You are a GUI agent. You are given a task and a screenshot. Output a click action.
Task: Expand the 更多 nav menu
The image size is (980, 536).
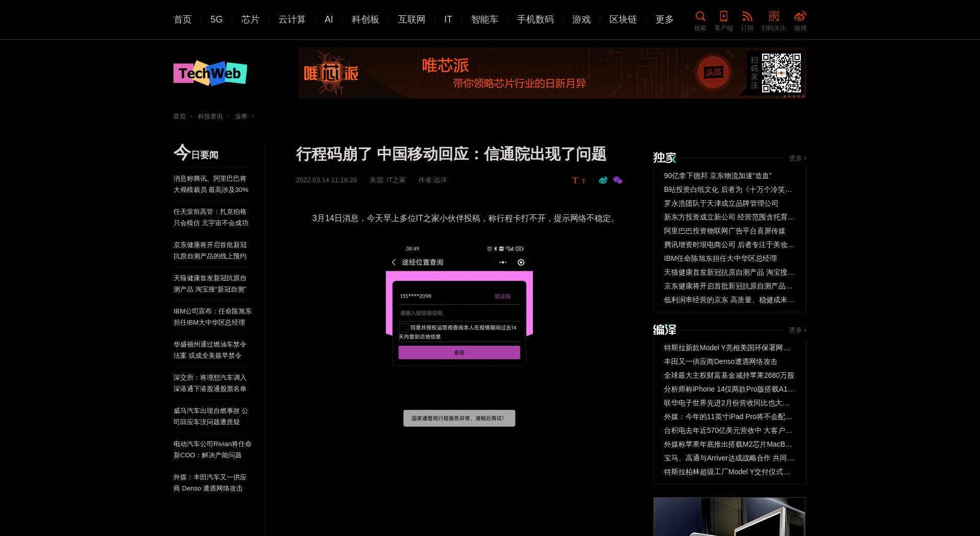coord(665,19)
